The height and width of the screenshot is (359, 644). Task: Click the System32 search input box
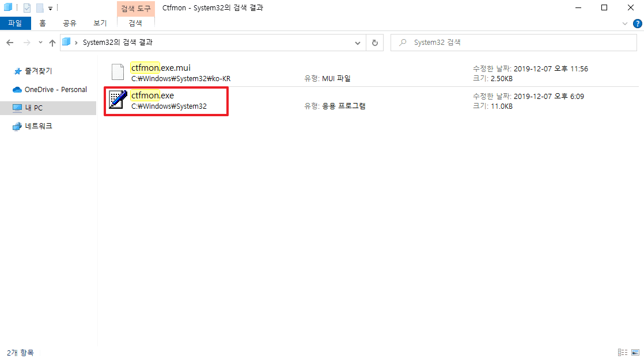[513, 43]
